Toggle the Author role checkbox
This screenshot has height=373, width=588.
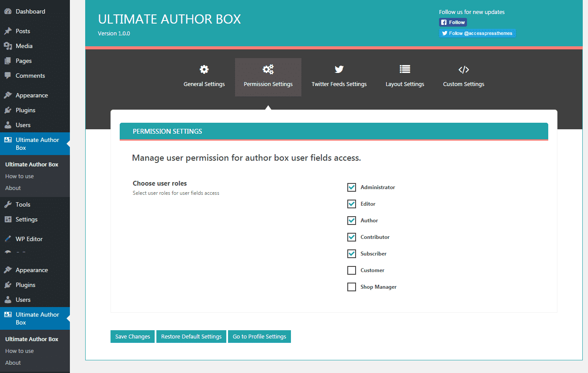352,221
